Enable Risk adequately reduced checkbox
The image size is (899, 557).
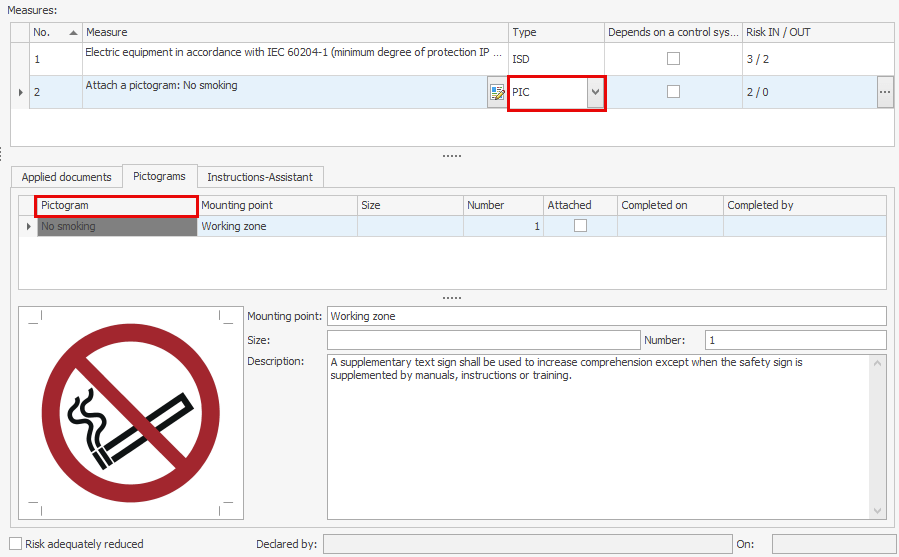15,544
